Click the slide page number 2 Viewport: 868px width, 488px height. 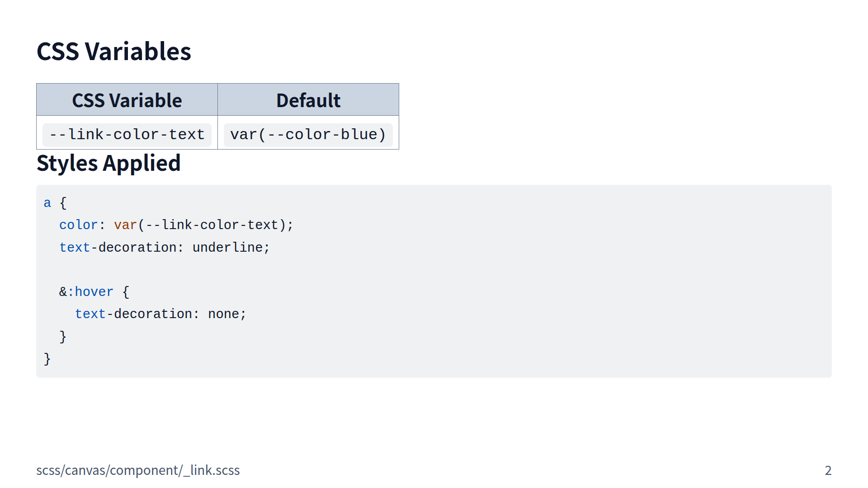pos(828,470)
